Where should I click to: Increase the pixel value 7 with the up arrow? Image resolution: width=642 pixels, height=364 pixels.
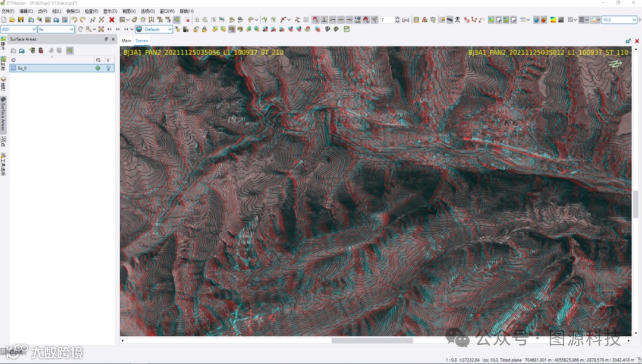(x=397, y=18)
